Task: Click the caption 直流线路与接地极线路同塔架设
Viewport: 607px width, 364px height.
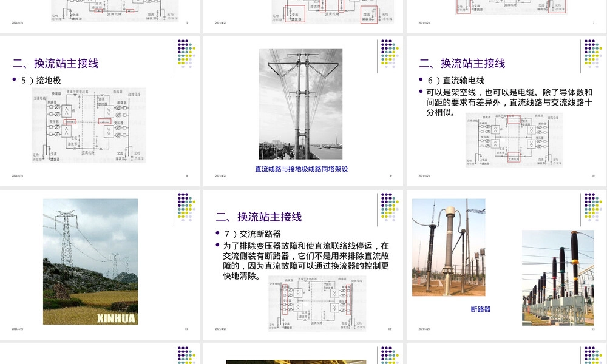Action: [x=301, y=169]
